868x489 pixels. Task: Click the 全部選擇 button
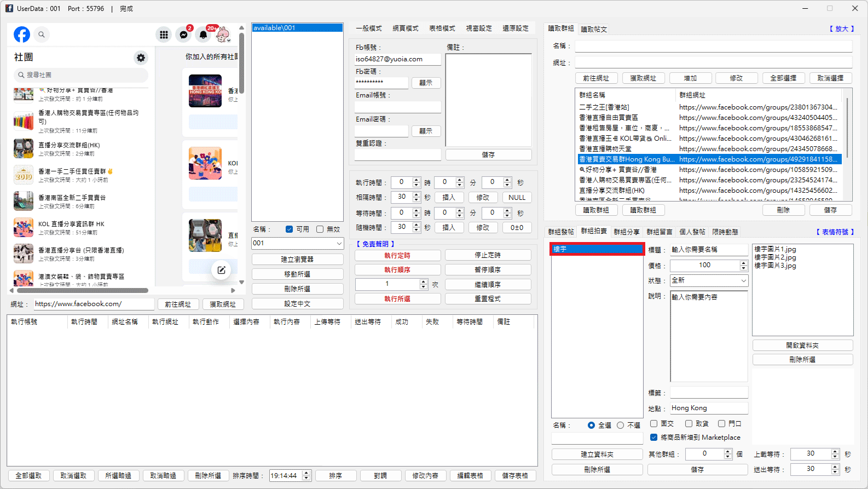tap(783, 78)
